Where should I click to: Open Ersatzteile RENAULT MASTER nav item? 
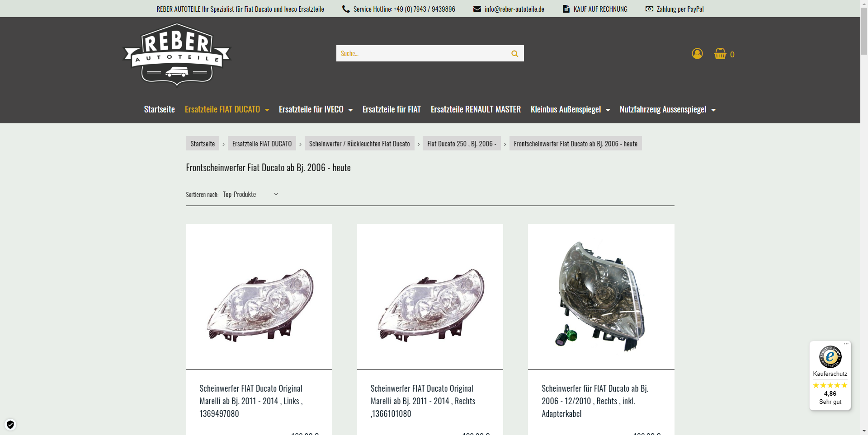pos(476,109)
